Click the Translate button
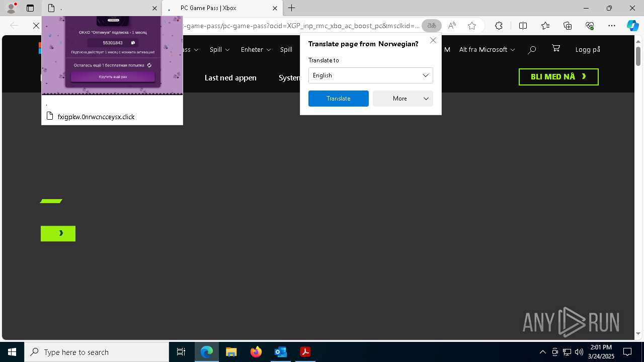This screenshot has height=362, width=644. [x=339, y=99]
